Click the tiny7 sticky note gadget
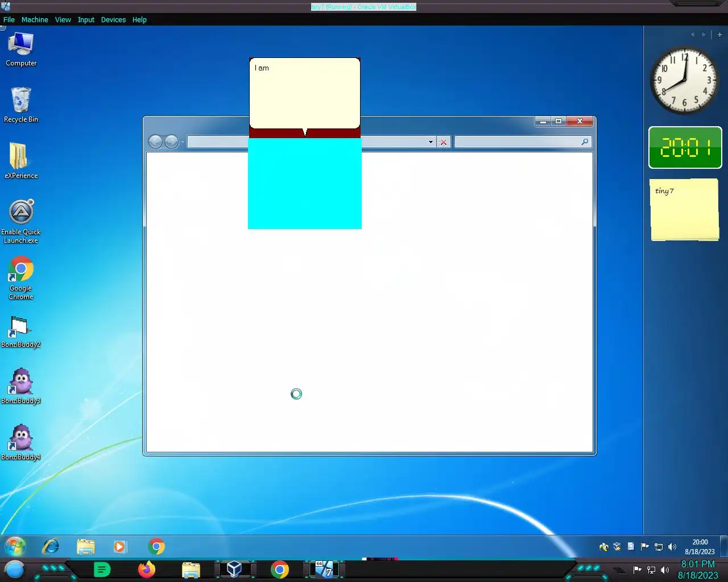The height and width of the screenshot is (582, 728). point(685,210)
